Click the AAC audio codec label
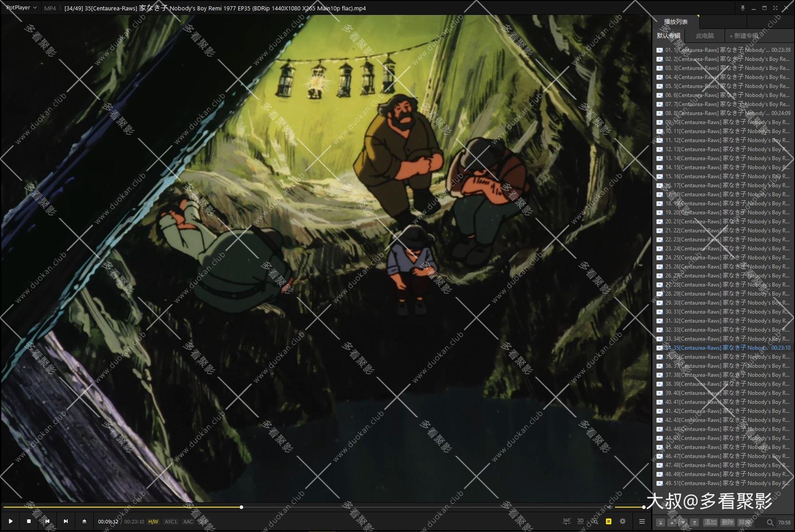Screen dimensions: 795x532 pos(188,522)
